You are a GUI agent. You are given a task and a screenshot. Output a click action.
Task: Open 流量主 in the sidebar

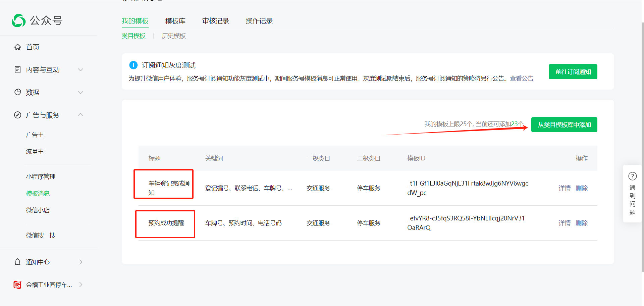(35, 152)
